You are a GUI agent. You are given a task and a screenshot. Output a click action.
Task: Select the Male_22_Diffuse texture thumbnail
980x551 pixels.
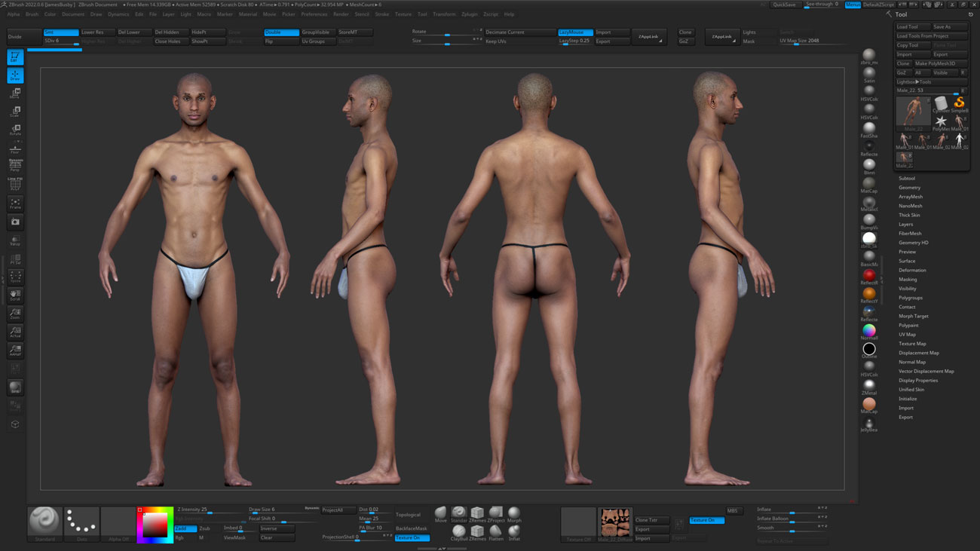pos(616,520)
